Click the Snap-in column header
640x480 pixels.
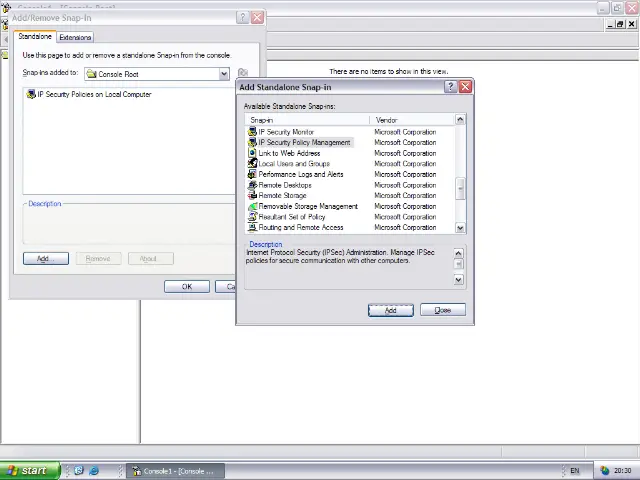[307, 120]
